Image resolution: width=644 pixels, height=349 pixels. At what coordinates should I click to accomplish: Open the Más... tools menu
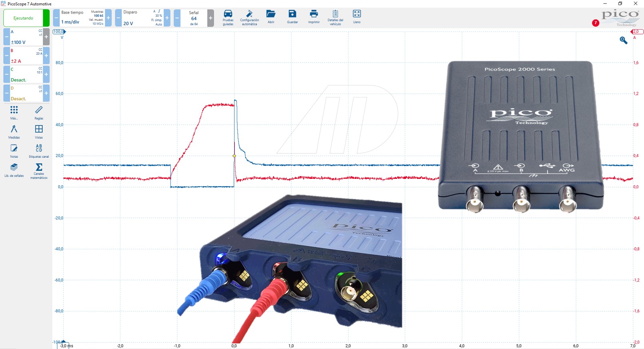click(14, 112)
